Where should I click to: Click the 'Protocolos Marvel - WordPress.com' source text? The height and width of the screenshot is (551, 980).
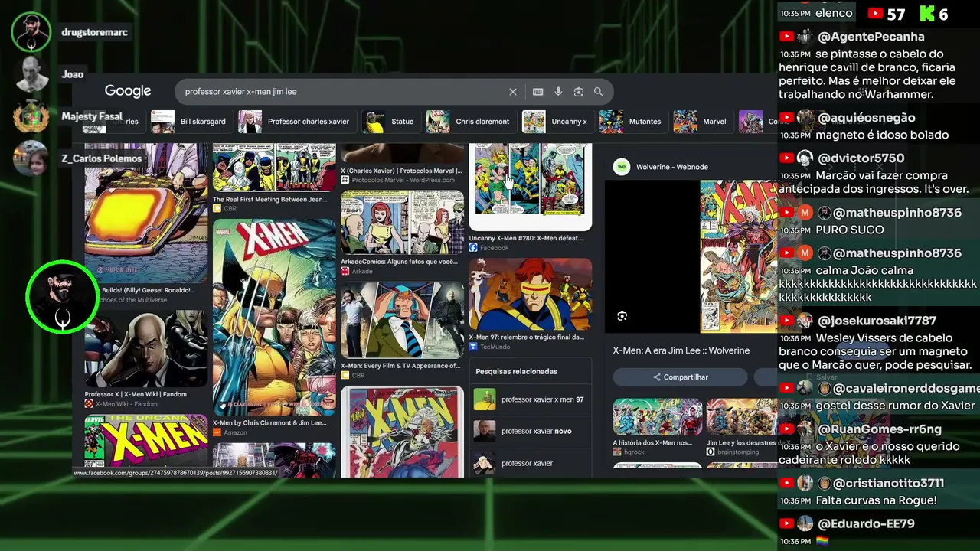coord(403,181)
